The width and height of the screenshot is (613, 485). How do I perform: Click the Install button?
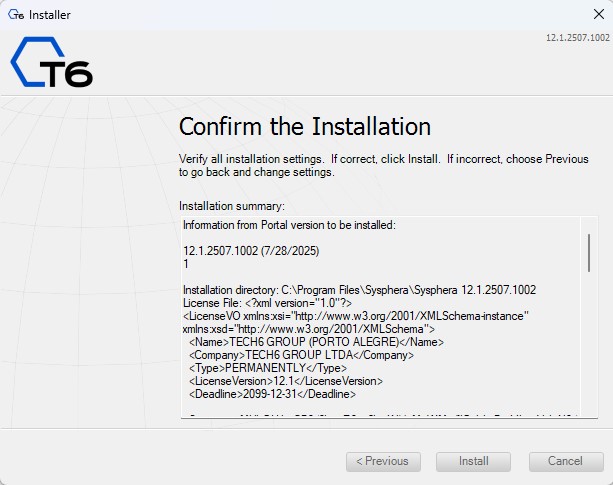tap(473, 461)
